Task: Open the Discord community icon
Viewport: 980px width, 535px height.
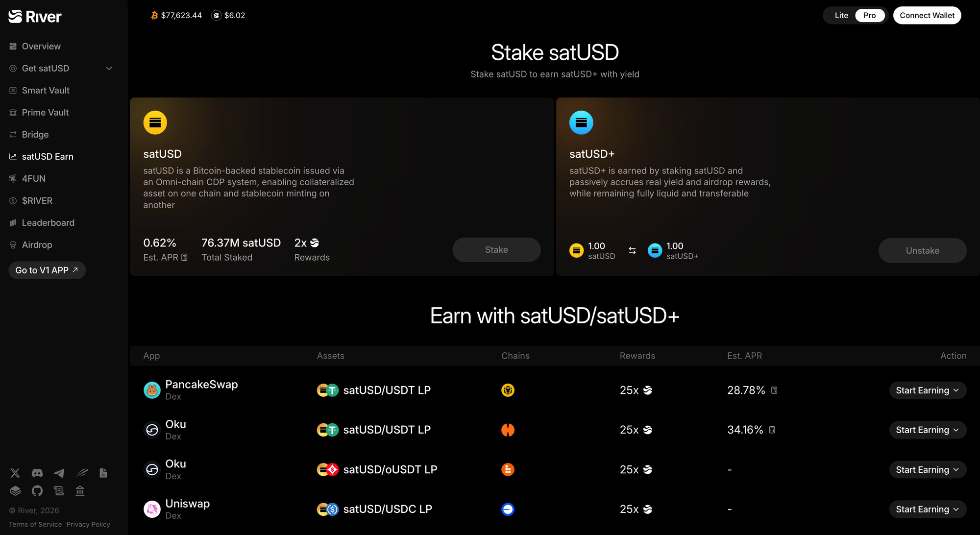Action: coord(37,473)
